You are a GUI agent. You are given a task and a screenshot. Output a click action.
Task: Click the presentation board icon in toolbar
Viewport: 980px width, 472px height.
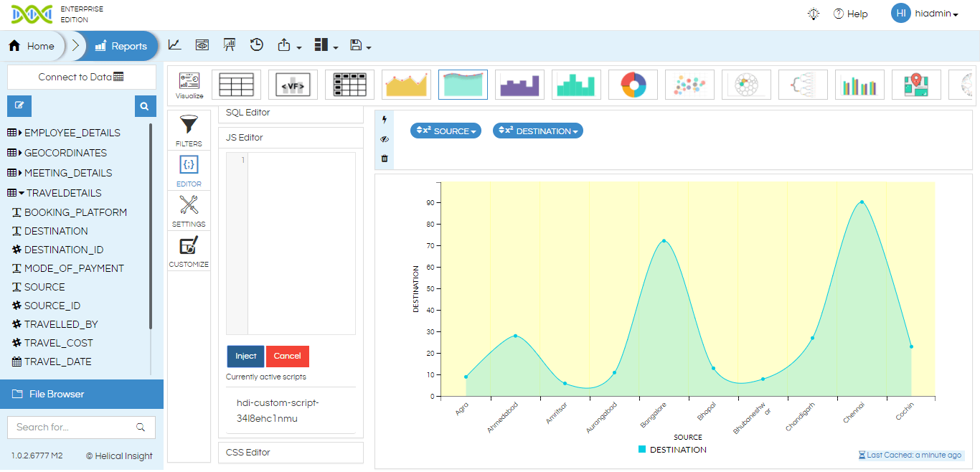click(x=230, y=44)
